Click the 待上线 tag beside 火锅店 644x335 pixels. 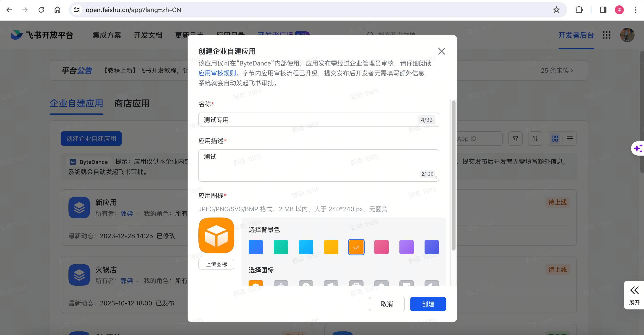557,270
